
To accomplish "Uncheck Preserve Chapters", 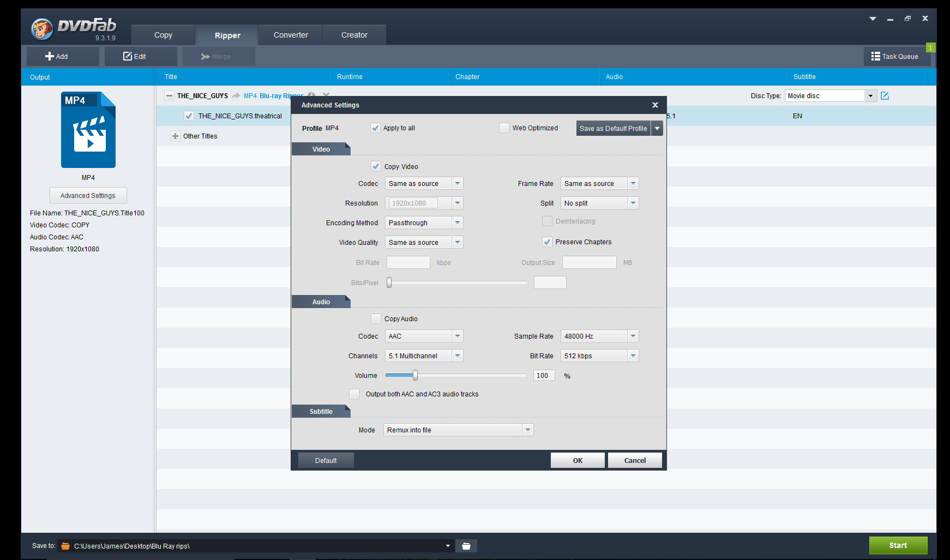I will [x=547, y=242].
